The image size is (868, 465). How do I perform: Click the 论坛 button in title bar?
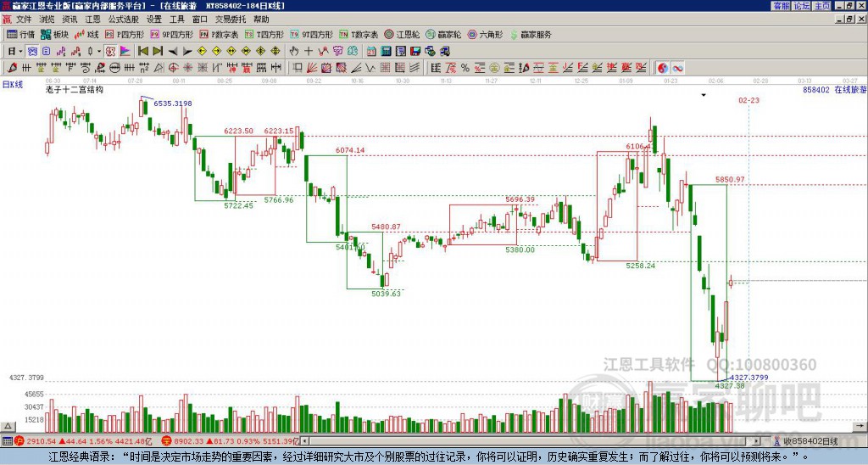[802, 6]
